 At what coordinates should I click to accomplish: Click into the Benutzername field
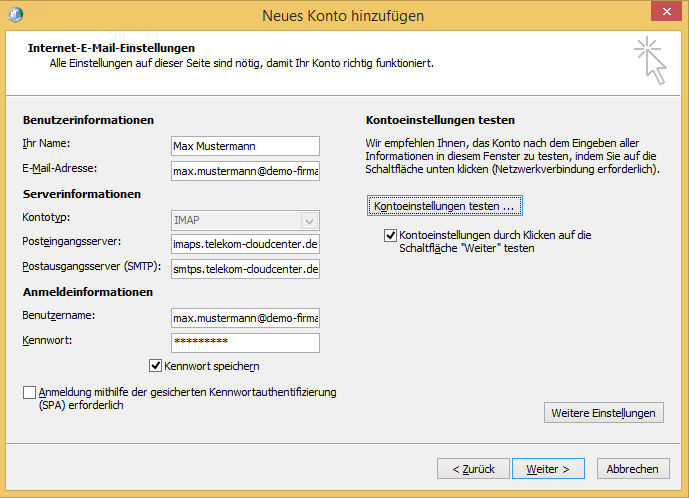(x=245, y=318)
